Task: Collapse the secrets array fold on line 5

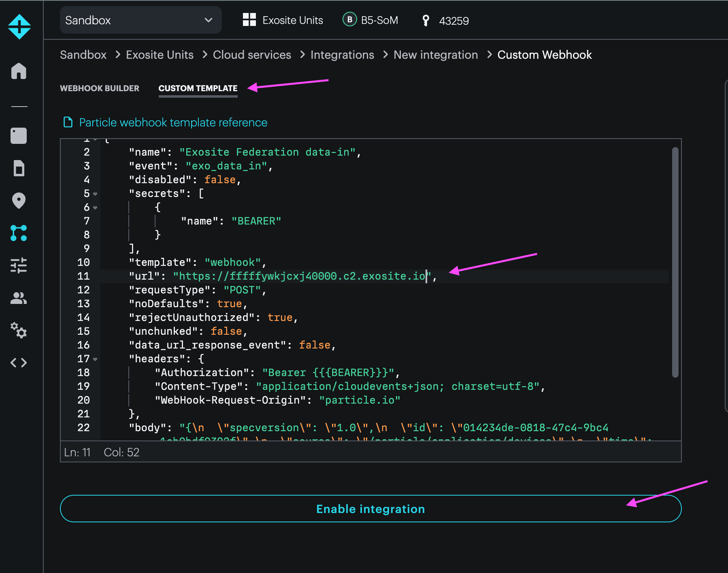Action: (x=95, y=194)
